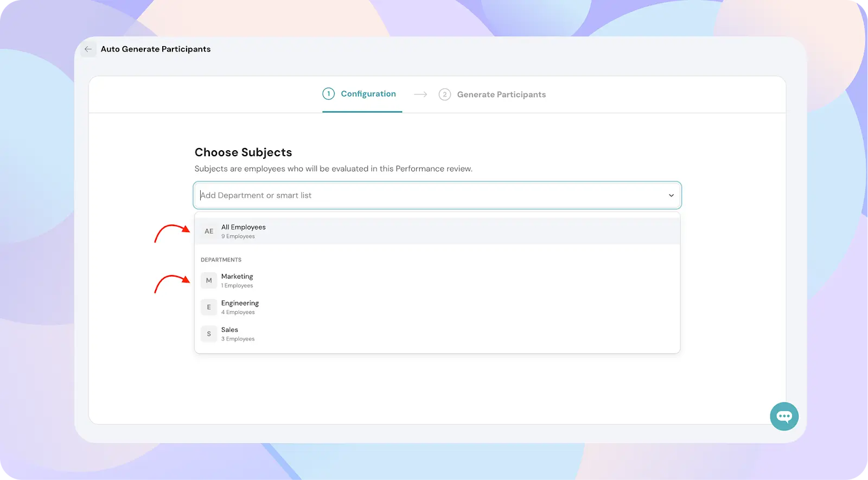
Task: Click the Auto Generate Participants page title
Action: (156, 49)
